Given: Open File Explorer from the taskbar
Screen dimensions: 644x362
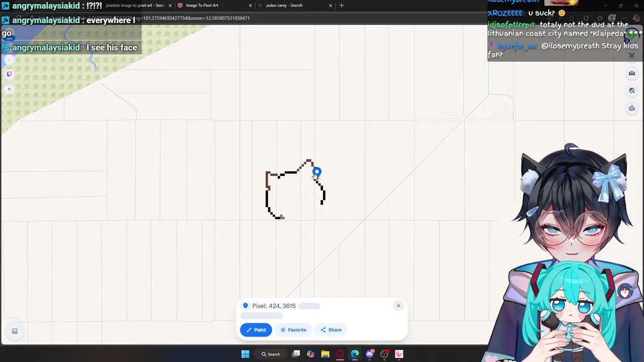Looking at the screenshot, I should (x=325, y=354).
